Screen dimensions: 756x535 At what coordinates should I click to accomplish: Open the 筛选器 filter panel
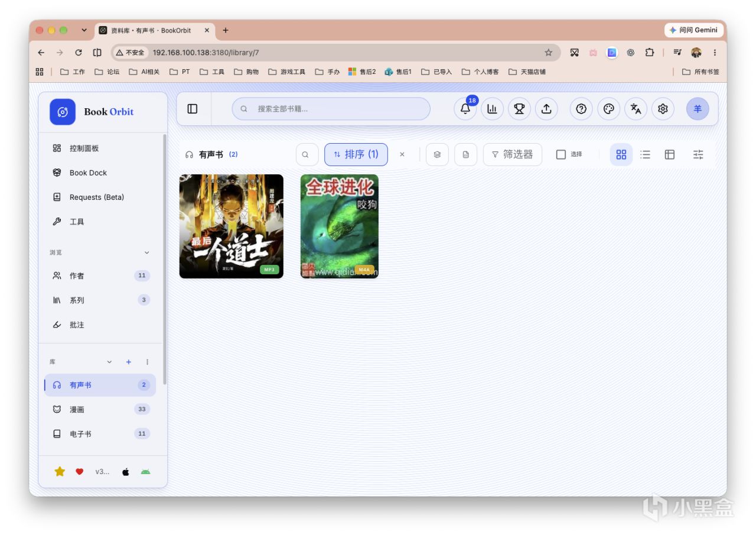pos(513,154)
